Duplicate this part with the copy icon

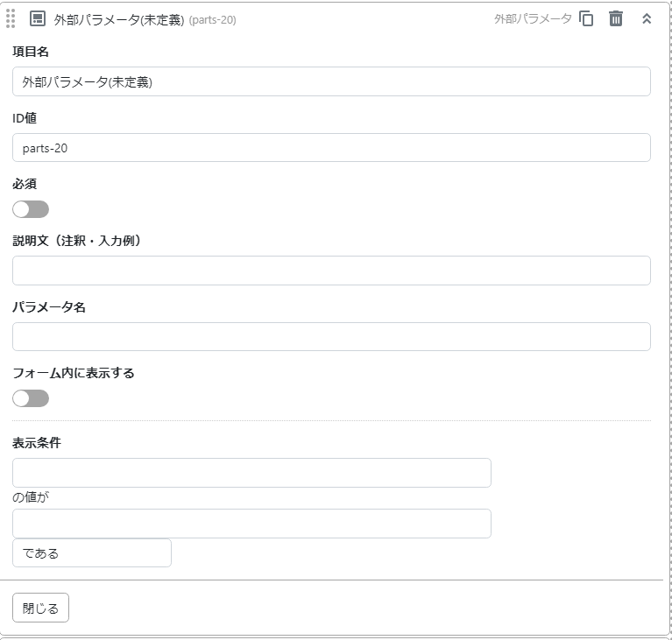point(586,18)
